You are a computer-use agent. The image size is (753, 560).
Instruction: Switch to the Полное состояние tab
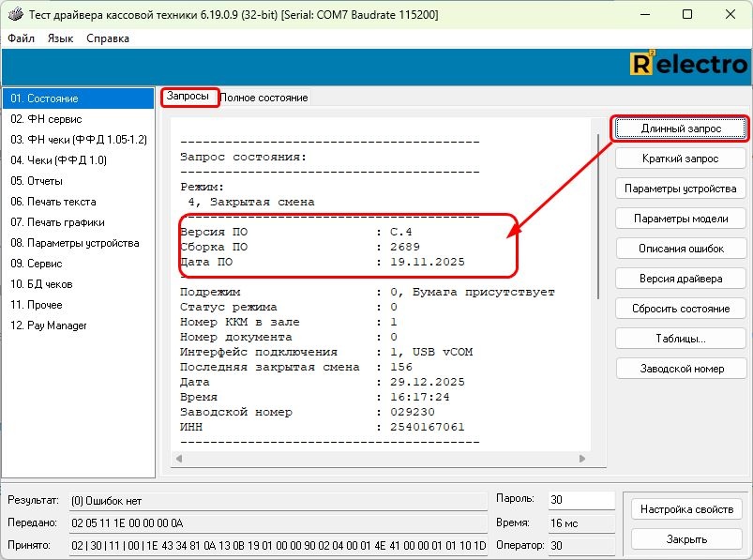(x=264, y=98)
